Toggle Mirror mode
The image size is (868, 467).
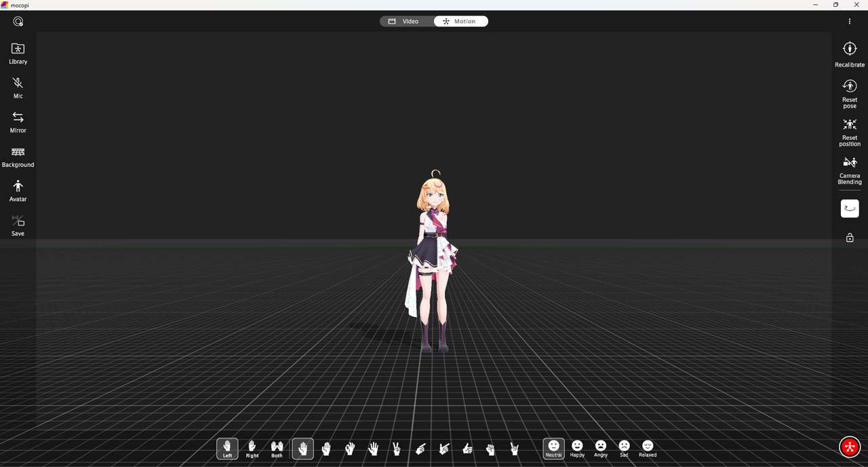point(18,122)
